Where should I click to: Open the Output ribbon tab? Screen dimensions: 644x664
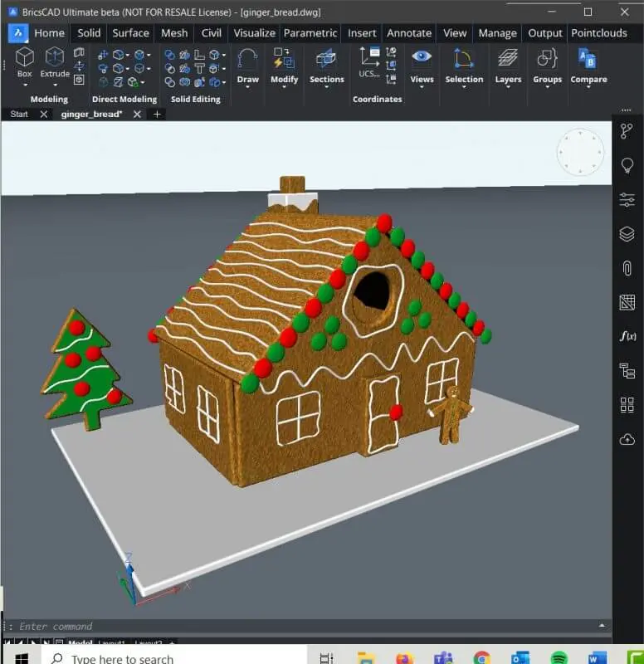click(545, 33)
